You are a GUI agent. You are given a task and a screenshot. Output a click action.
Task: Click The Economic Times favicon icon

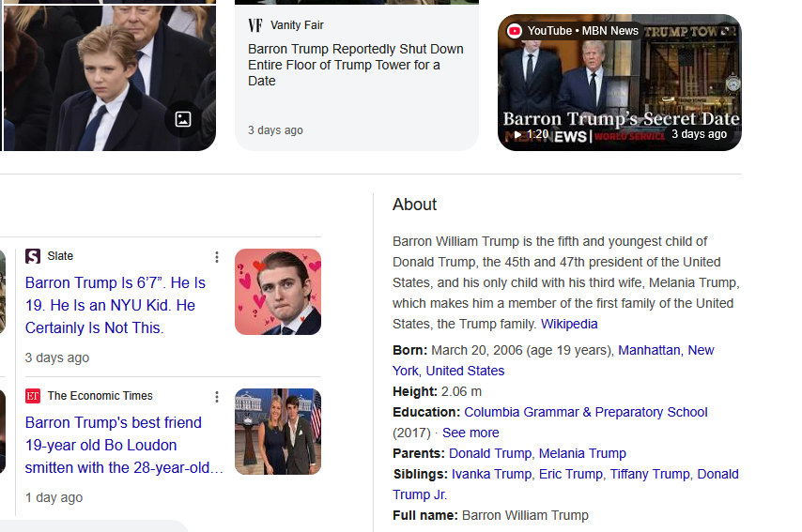[x=33, y=396]
